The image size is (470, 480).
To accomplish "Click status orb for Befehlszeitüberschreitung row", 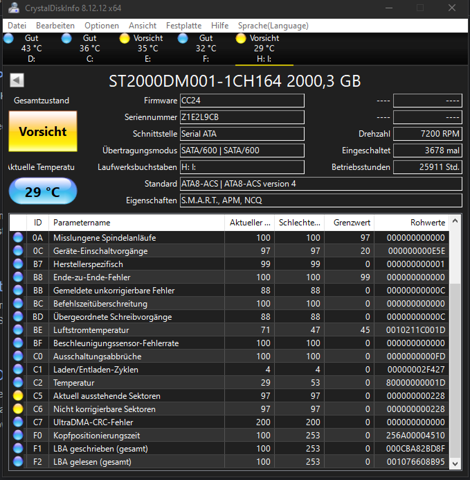I will (18, 303).
